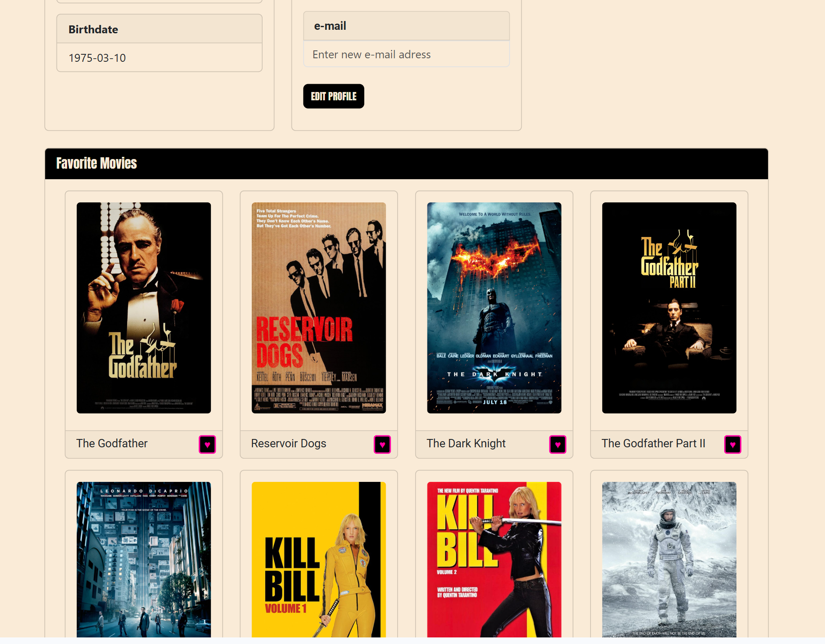Open the Kill Bill Volume 1 poster
The width and height of the screenshot is (825, 644).
coord(319,559)
